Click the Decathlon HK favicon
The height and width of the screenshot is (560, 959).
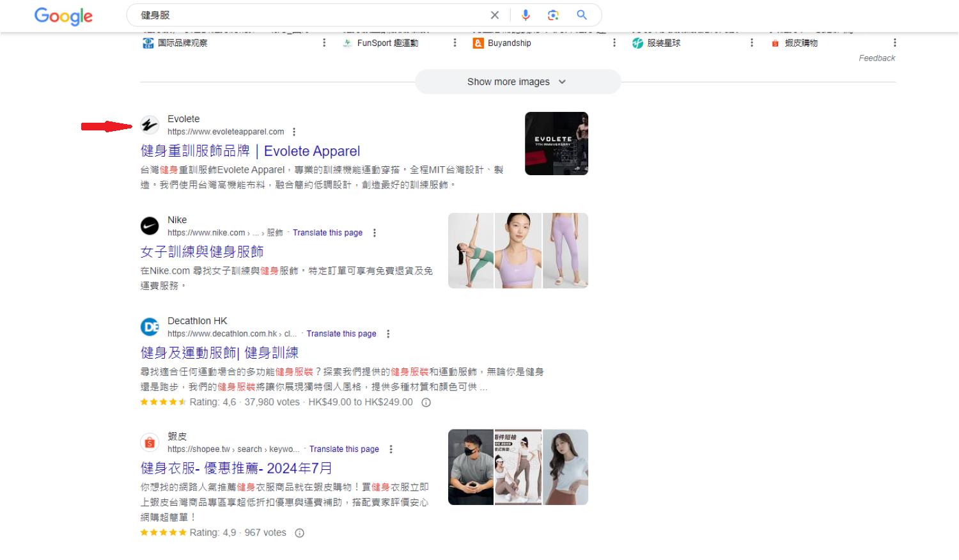[150, 327]
